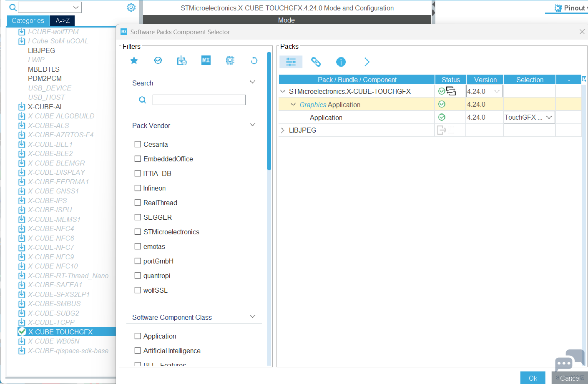Click into the Filters search text field
Image resolution: width=588 pixels, height=384 pixels.
199,100
